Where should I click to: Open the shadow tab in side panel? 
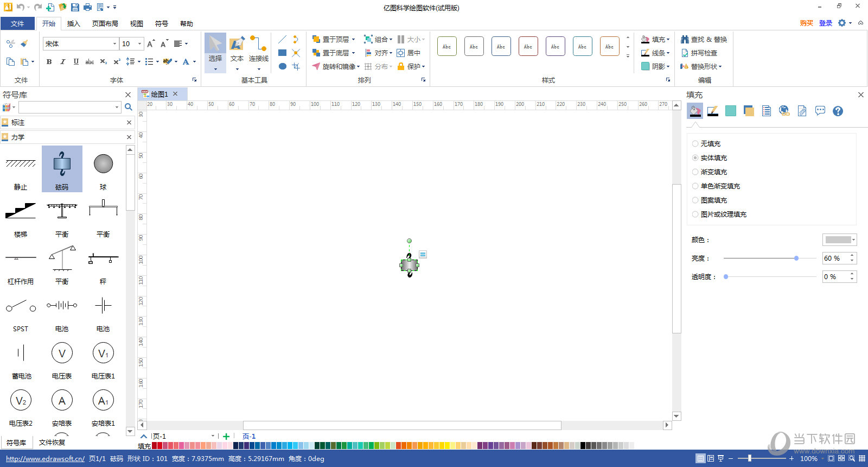pos(731,111)
